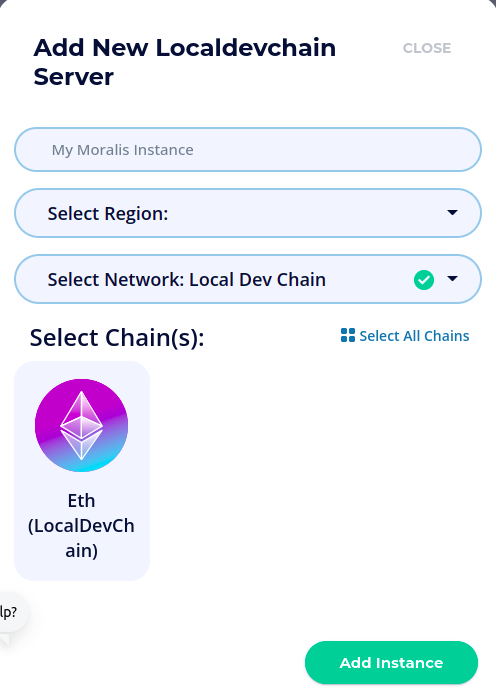Click the four-square grid icon beside Select All Chains

[347, 335]
